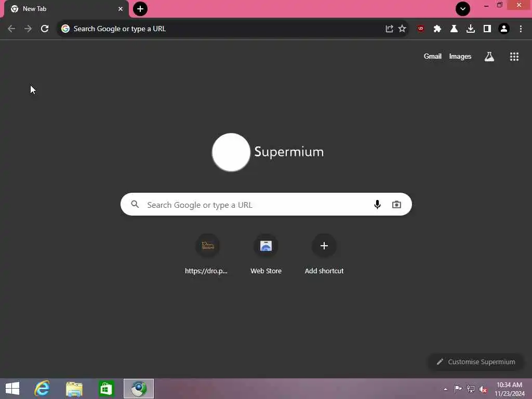Viewport: 532px width, 399px height.
Task: Open the uBlock Origin extension icon
Action: (421, 29)
